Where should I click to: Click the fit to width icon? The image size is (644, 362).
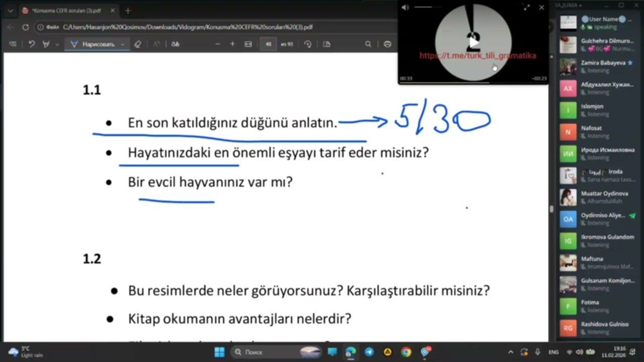click(248, 44)
